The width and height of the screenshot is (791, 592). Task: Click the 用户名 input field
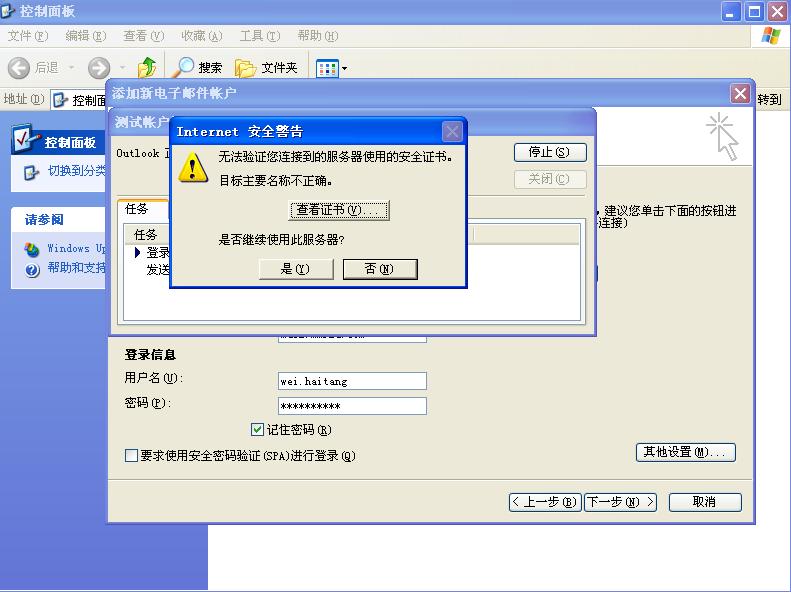coord(352,381)
